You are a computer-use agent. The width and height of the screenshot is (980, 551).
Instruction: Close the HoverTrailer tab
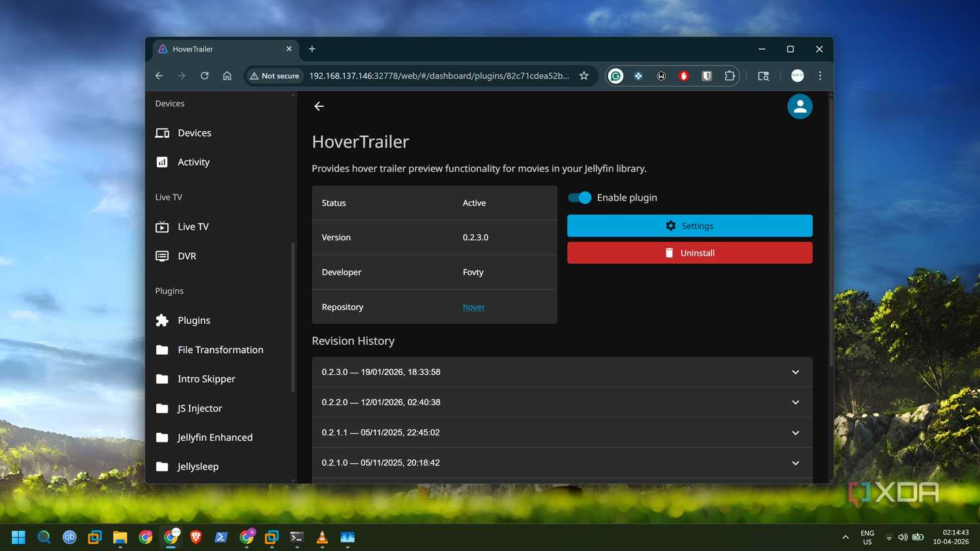(x=289, y=49)
